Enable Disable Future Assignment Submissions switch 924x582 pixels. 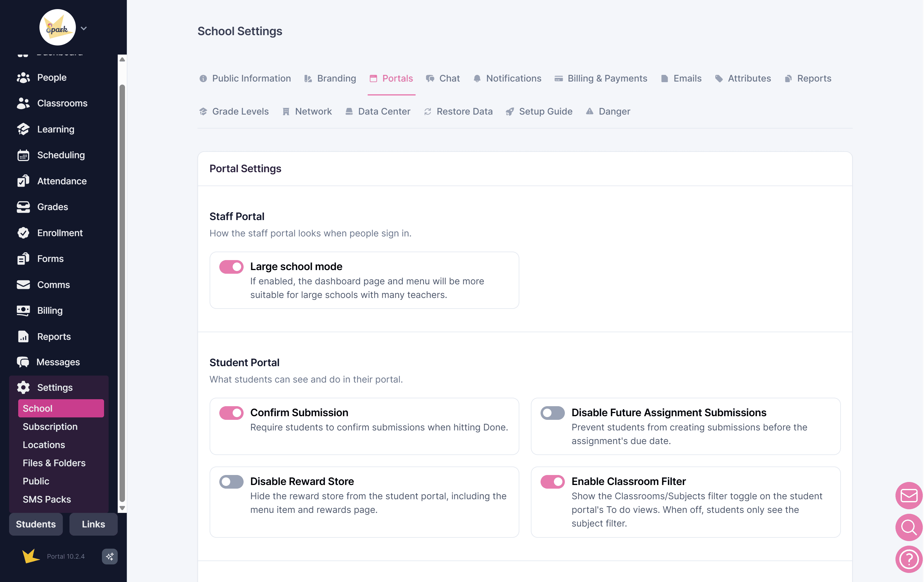(553, 413)
